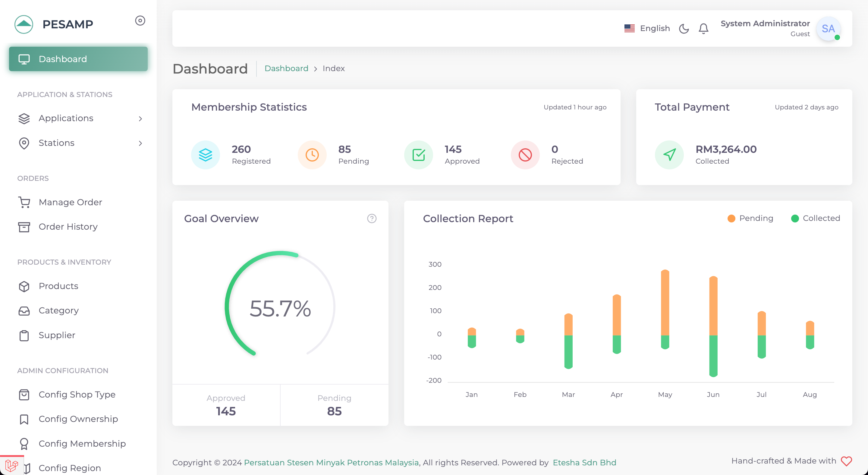Click the May bar in Collection Report
The image size is (868, 475).
click(665, 303)
